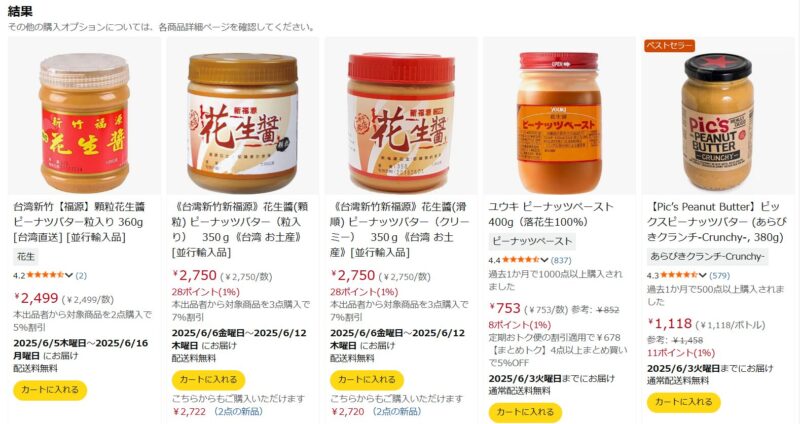Open the brown-lid 花生醬 jar product image
The height and width of the screenshot is (424, 800).
pos(242,122)
